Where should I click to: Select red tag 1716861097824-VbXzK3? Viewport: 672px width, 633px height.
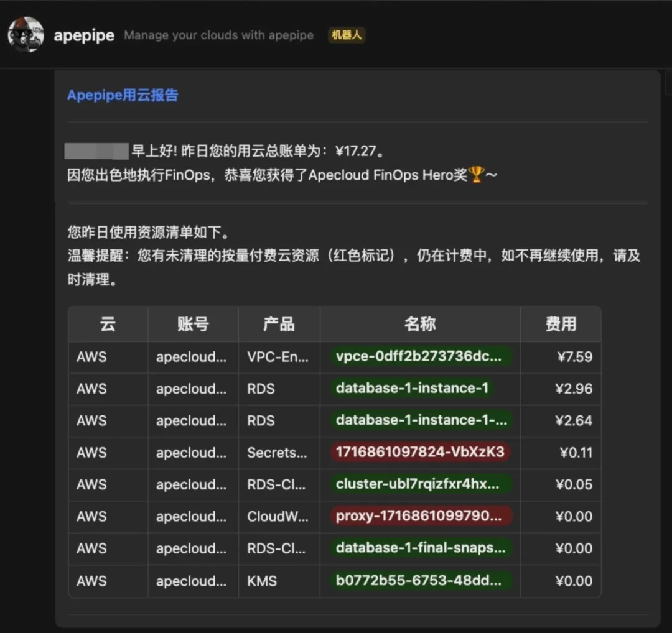coord(420,452)
